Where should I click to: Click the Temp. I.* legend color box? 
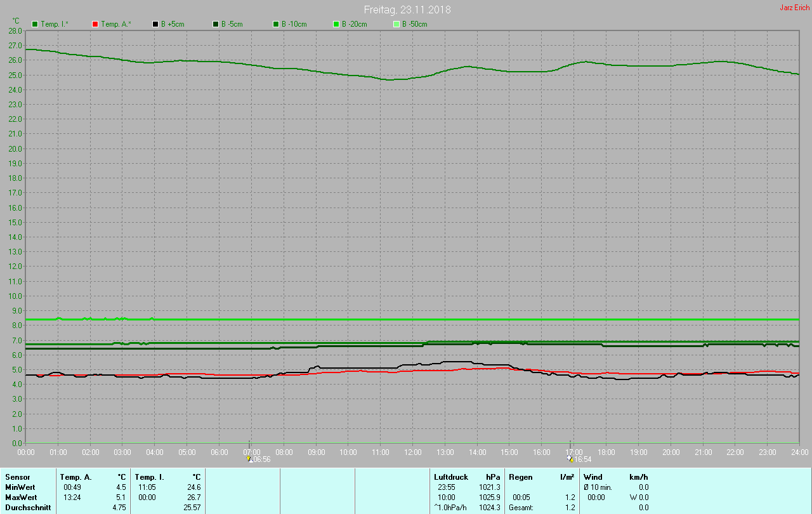(x=35, y=24)
